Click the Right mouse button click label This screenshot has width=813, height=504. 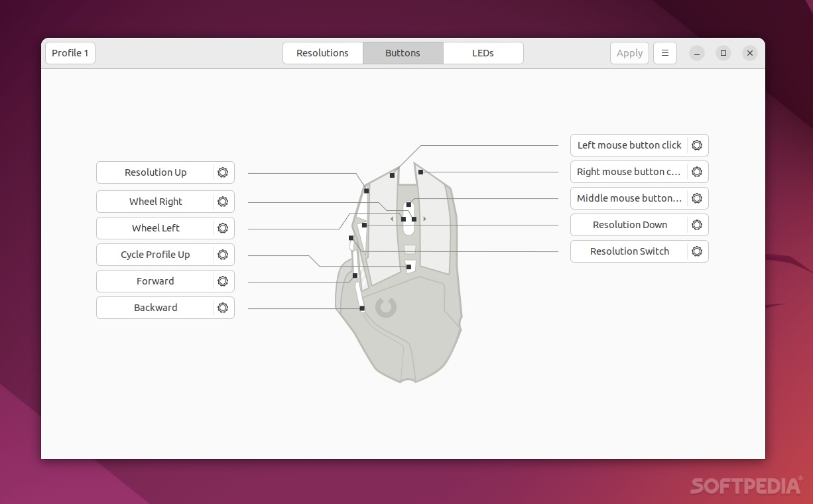tap(629, 172)
